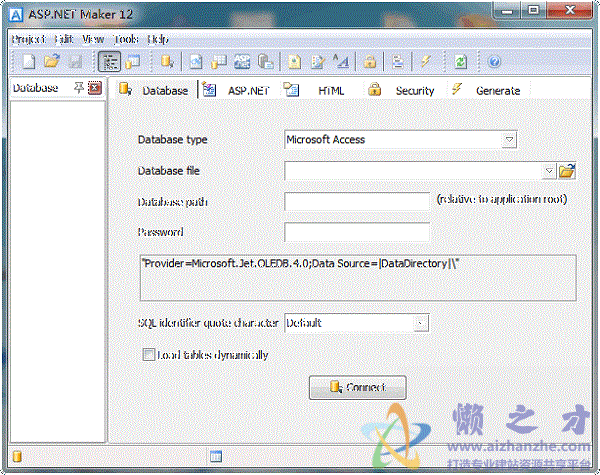Image resolution: width=600 pixels, height=475 pixels.
Task: Click the blue help question icon
Action: tap(494, 61)
